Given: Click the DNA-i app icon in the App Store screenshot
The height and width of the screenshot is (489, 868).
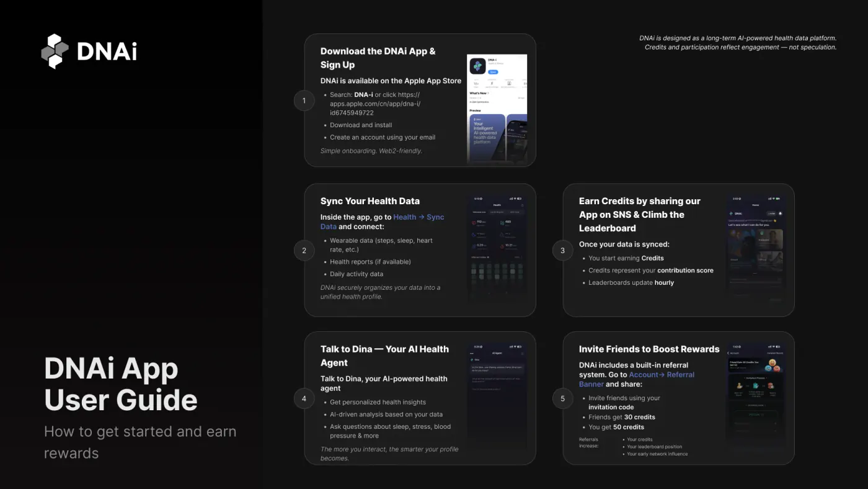Looking at the screenshot, I should pyautogui.click(x=477, y=66).
